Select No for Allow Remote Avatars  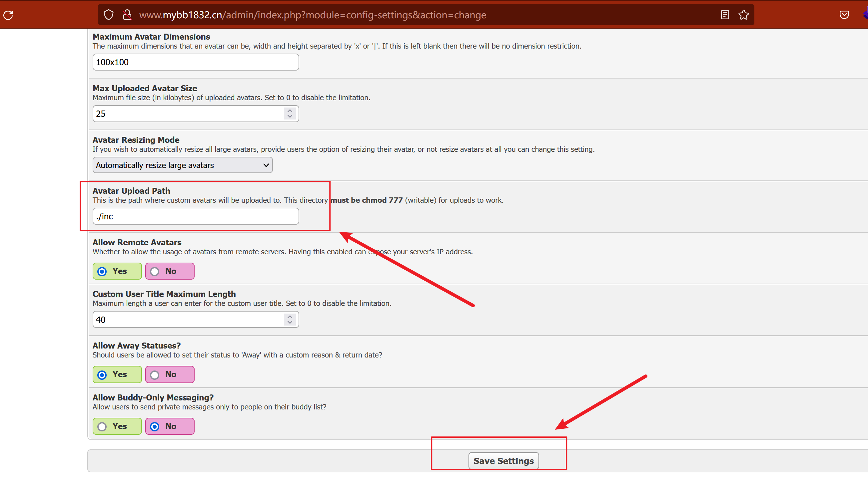155,271
